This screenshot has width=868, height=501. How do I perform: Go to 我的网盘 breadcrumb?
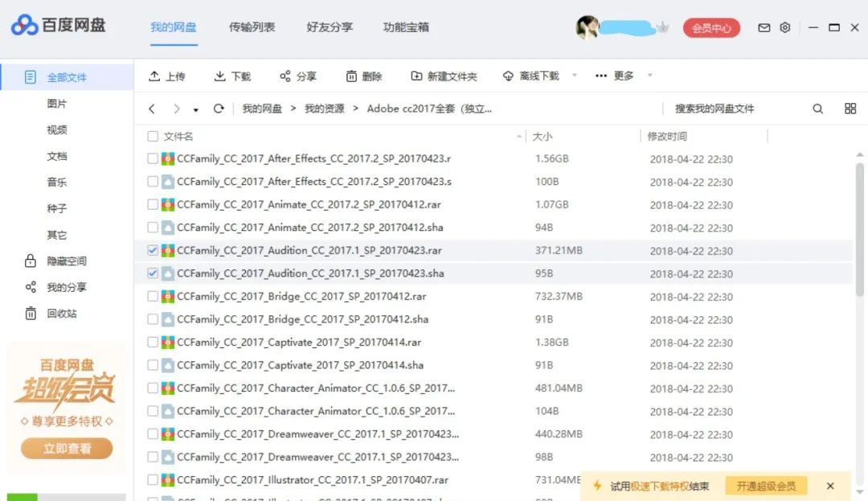tap(262, 109)
